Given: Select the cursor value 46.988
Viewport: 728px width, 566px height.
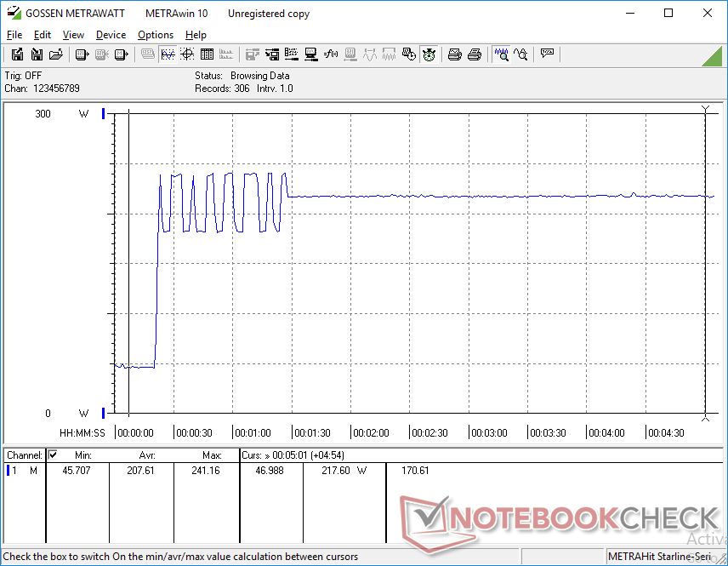Looking at the screenshot, I should pyautogui.click(x=270, y=471).
